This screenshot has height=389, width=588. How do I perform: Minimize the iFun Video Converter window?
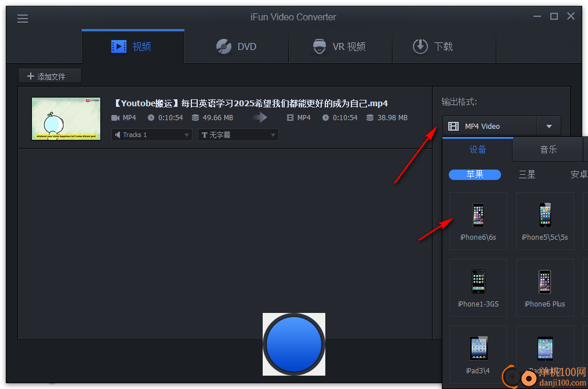coord(538,16)
